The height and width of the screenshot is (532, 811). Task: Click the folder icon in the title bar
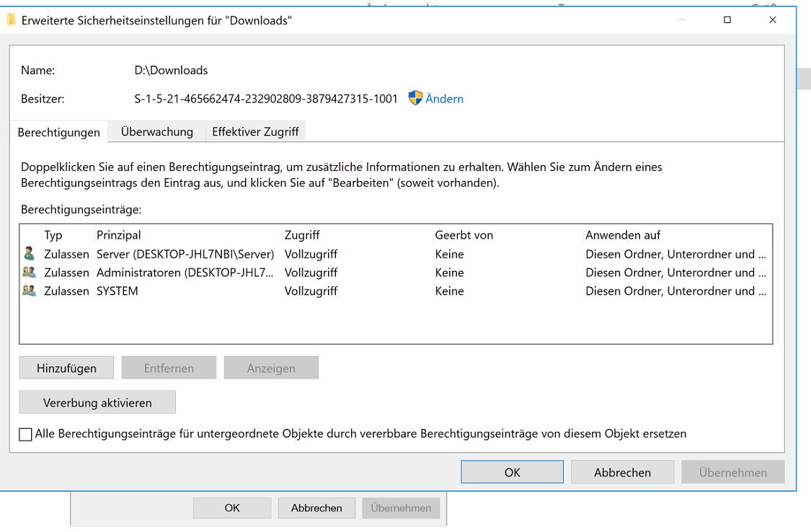click(x=10, y=20)
